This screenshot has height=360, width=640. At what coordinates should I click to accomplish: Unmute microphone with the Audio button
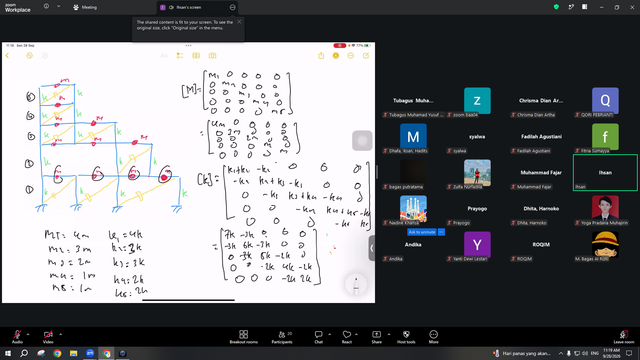point(17,337)
